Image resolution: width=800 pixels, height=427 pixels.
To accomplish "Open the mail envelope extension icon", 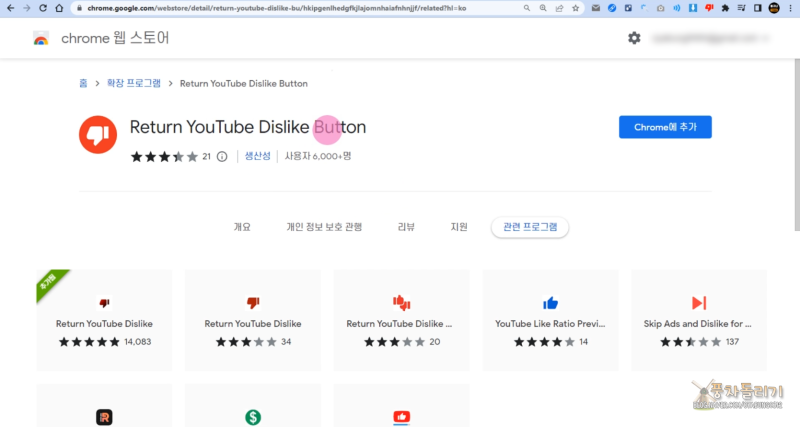I will click(x=595, y=8).
